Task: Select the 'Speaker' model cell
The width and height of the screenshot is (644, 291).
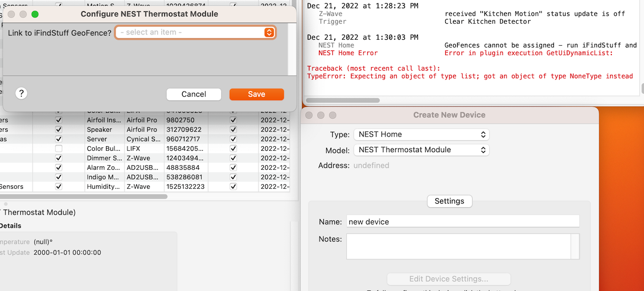Action: pyautogui.click(x=104, y=129)
